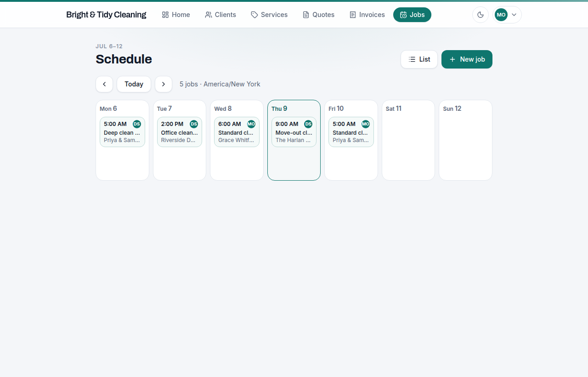The width and height of the screenshot is (588, 377).
Task: Click the JUL 6–12 date label
Action: 109,46
